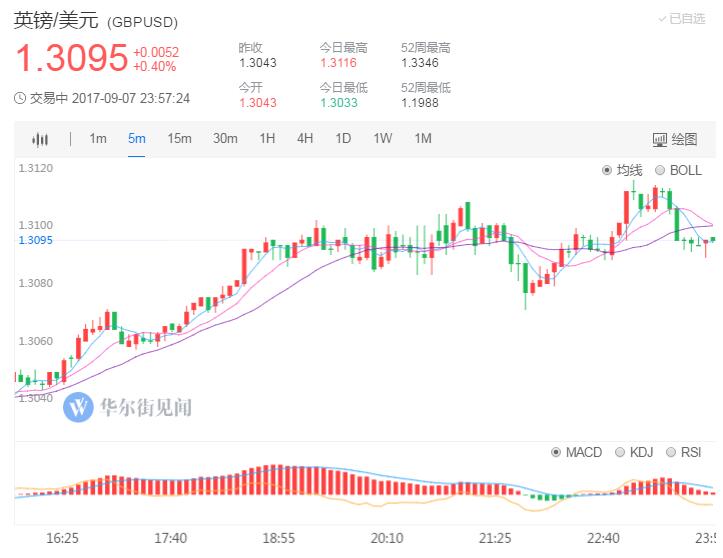Click the 华尔街见闻 watermark logo
The width and height of the screenshot is (723, 558).
pyautogui.click(x=78, y=407)
